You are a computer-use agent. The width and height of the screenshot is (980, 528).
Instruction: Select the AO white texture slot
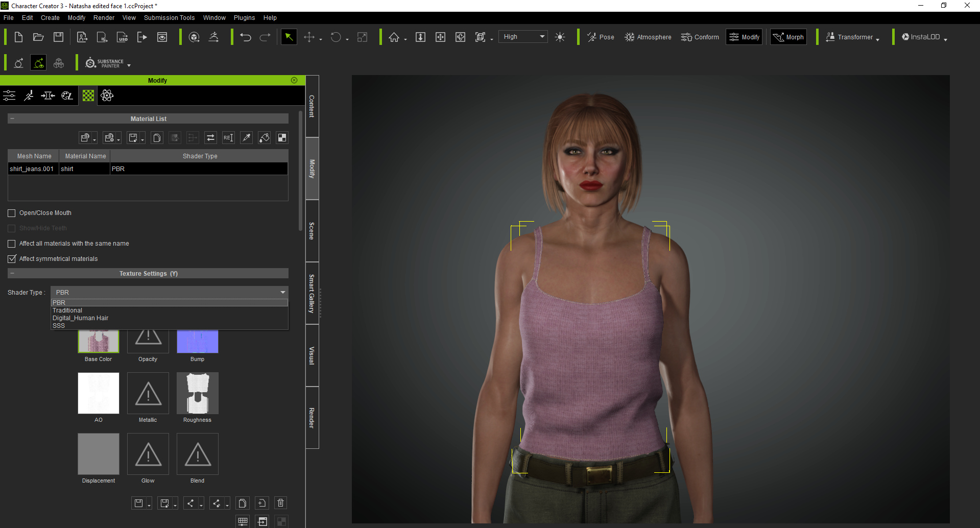(99, 393)
